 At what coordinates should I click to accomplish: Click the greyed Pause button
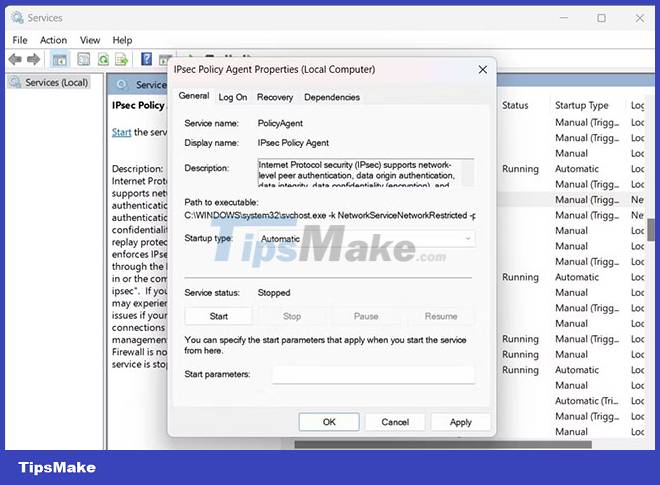(366, 316)
